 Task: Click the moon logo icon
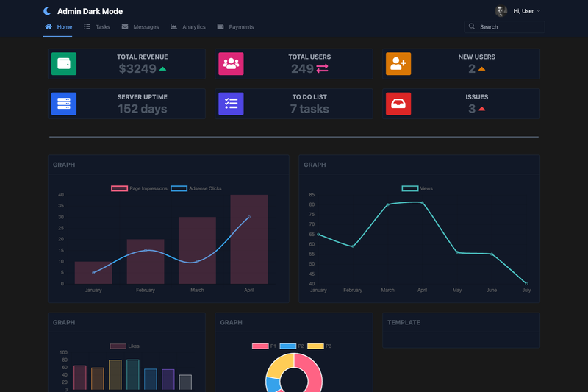tap(47, 11)
